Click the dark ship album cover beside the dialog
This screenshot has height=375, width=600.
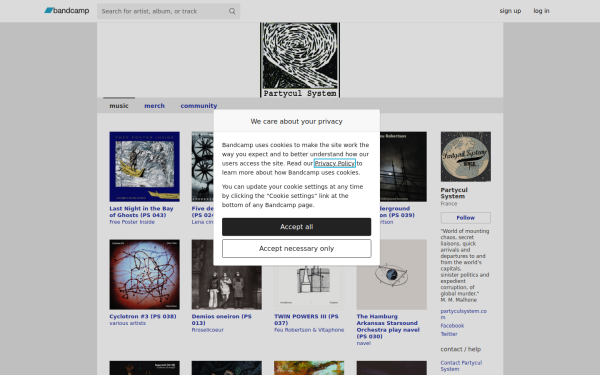pos(403,167)
